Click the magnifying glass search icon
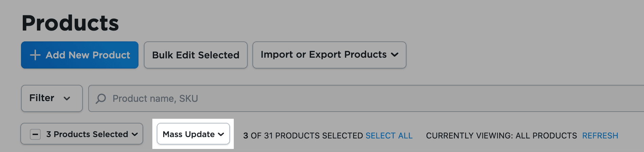644x152 pixels. click(101, 98)
